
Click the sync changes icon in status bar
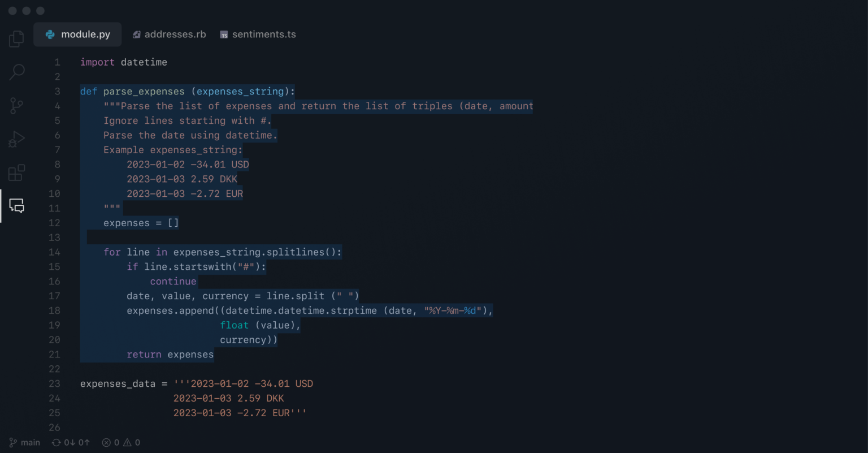point(57,442)
